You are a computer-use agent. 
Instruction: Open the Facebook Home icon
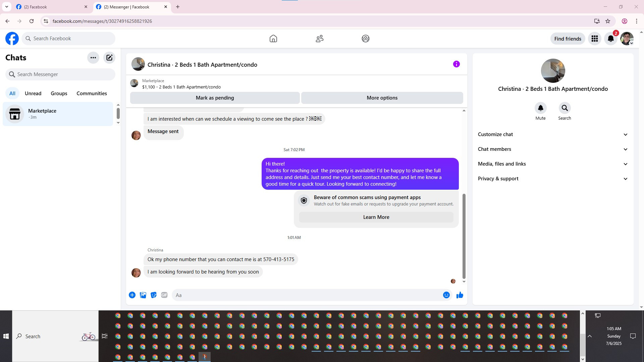[x=273, y=39]
